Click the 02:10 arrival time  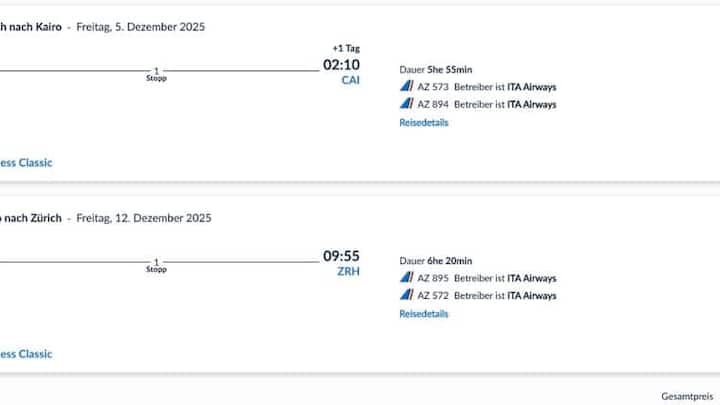[x=340, y=65]
